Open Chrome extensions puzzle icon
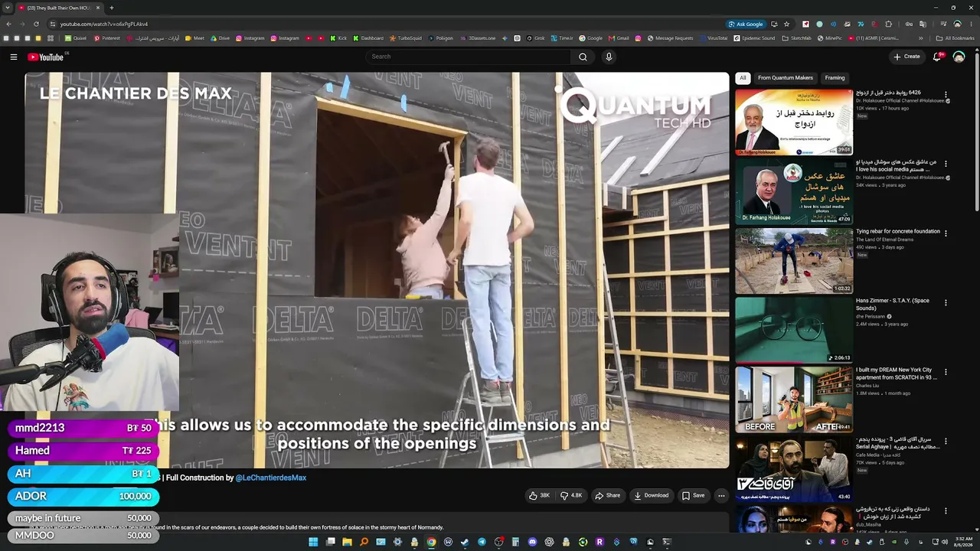The height and width of the screenshot is (551, 980). pos(888,24)
